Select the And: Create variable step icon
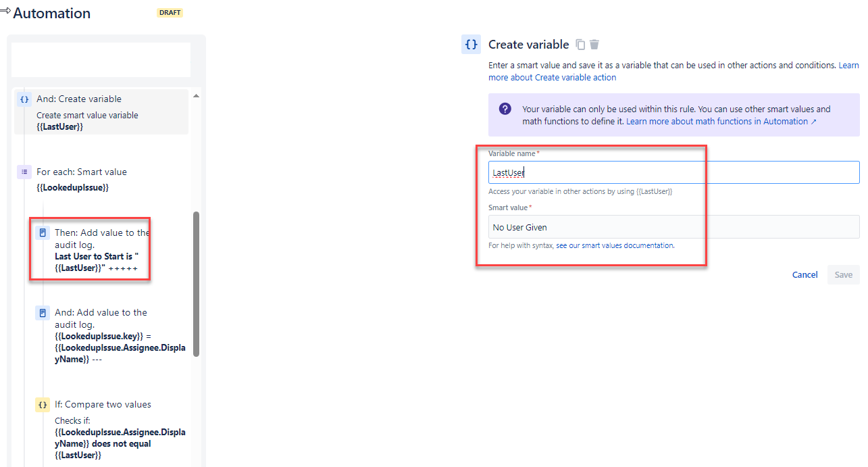 [24, 99]
